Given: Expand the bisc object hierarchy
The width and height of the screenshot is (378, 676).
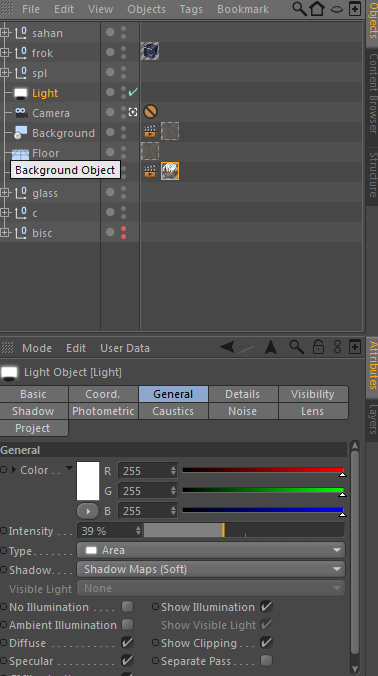Looking at the screenshot, I should point(5,232).
